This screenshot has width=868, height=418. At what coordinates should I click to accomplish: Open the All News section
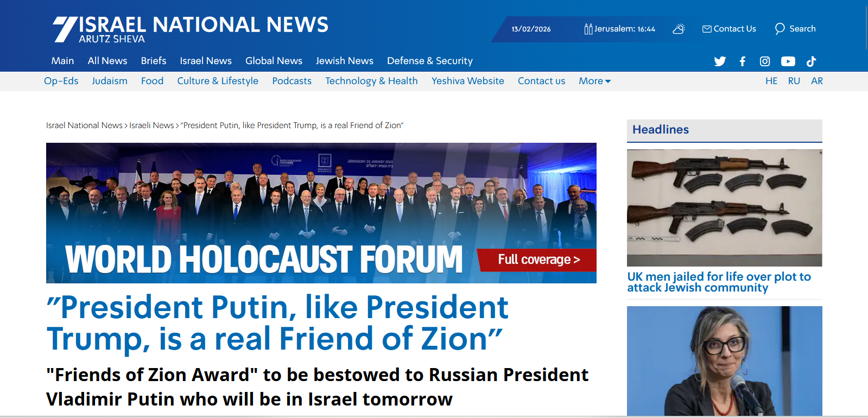pyautogui.click(x=107, y=61)
